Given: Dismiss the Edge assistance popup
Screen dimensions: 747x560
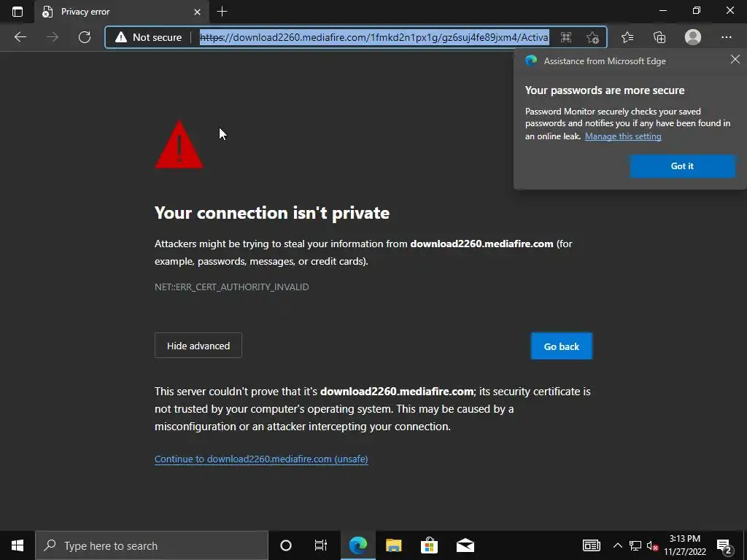Looking at the screenshot, I should (735, 59).
